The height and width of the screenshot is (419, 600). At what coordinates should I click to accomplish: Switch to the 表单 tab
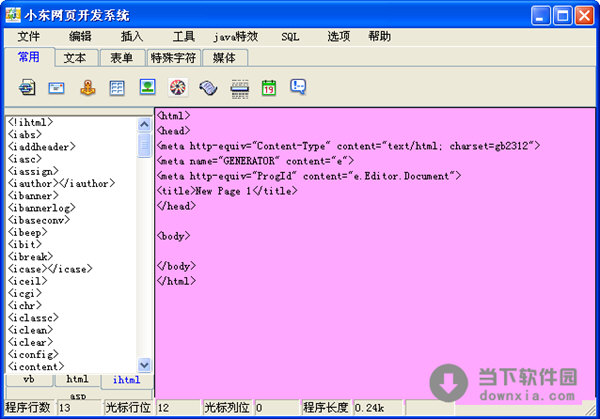[122, 58]
